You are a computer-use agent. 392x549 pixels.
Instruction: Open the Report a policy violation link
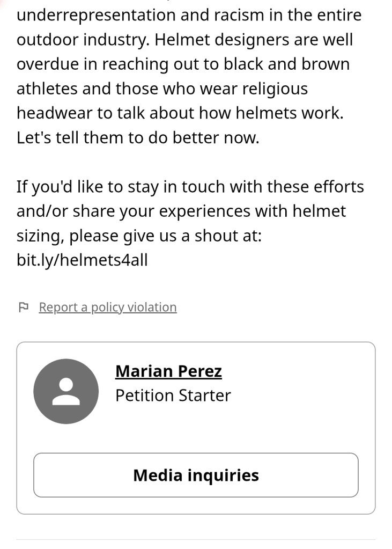[108, 307]
